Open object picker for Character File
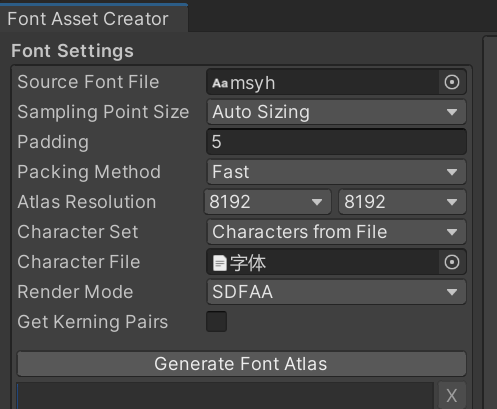 point(452,262)
